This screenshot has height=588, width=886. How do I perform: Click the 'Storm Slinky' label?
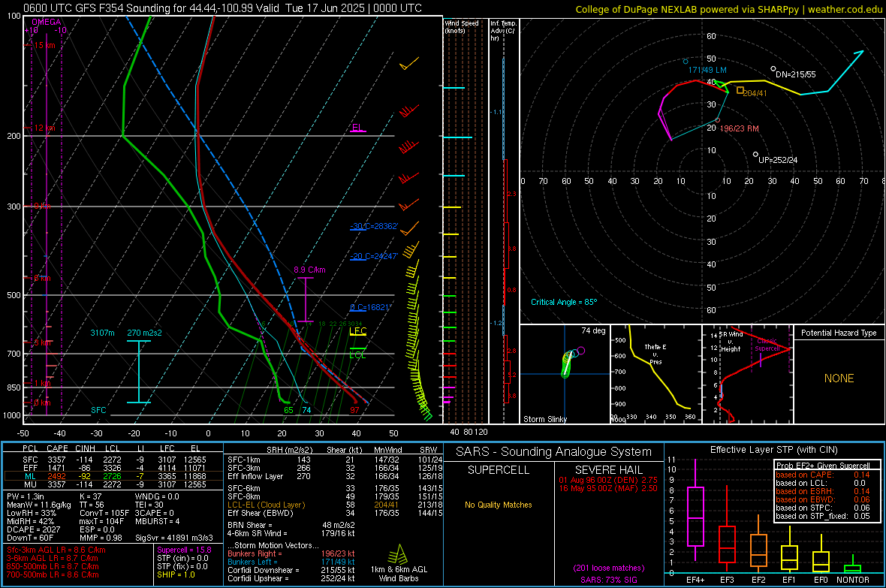544,419
